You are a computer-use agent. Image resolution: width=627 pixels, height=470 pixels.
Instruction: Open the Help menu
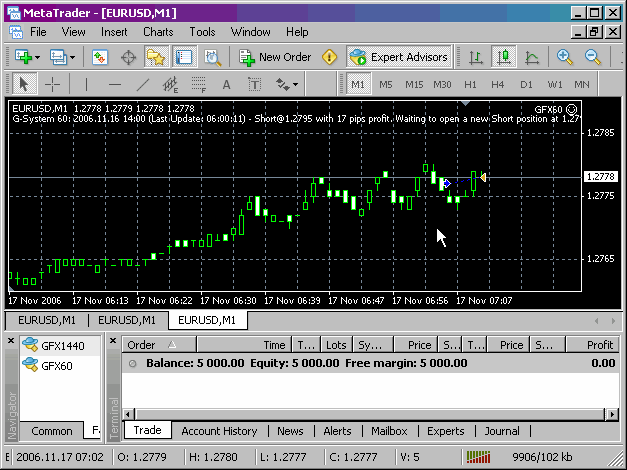coord(297,32)
